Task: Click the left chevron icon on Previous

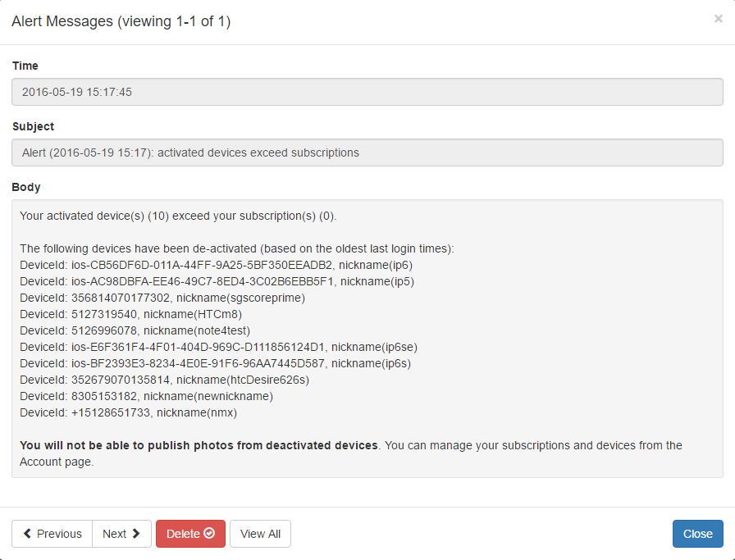Action: (x=28, y=534)
